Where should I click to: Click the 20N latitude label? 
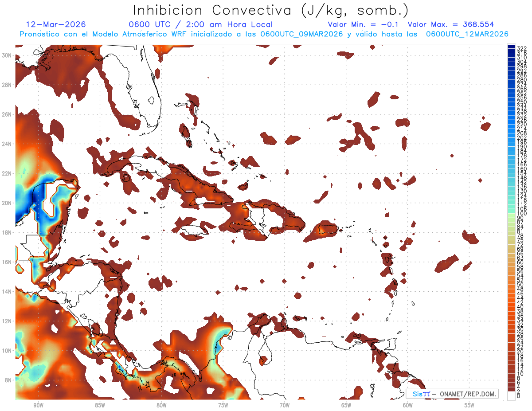point(7,203)
